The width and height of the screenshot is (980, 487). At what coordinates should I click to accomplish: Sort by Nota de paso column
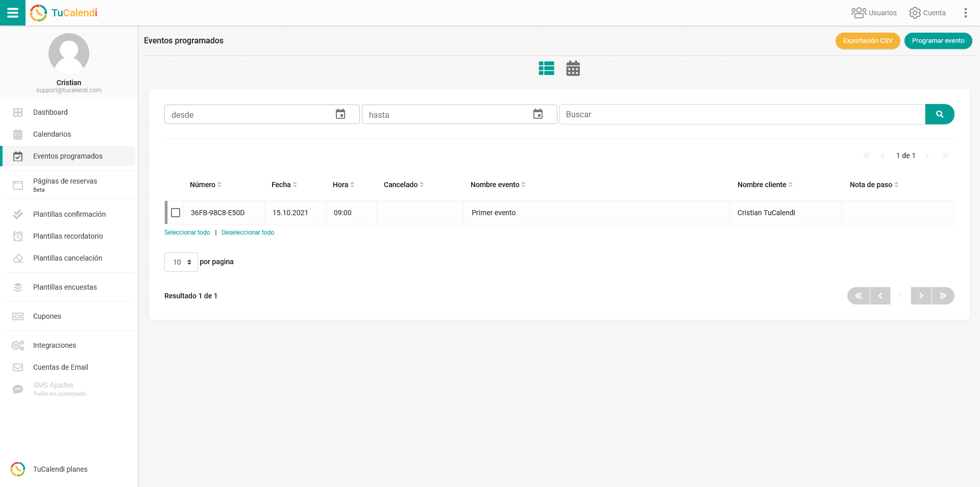(x=874, y=185)
